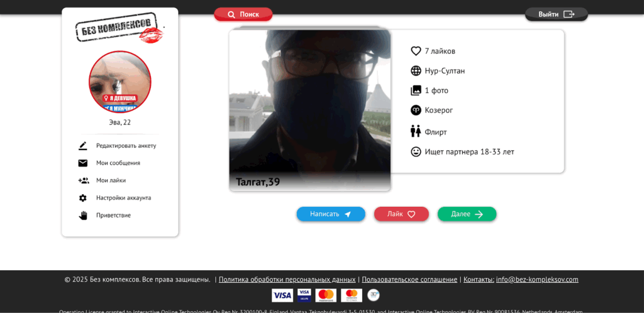This screenshot has height=313, width=644.
Task: Go to next profile with Далее
Action: click(x=467, y=214)
